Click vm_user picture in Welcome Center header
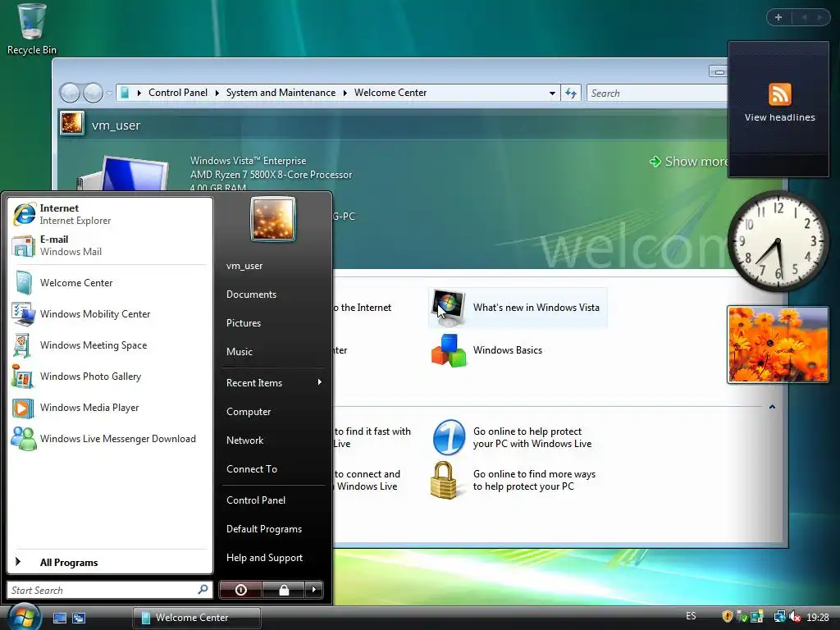 (x=72, y=123)
